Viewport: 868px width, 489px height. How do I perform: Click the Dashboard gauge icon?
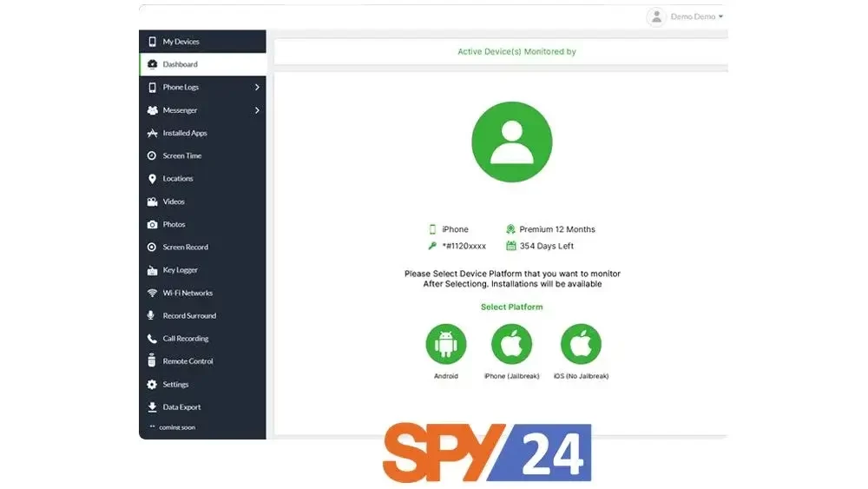coord(152,64)
